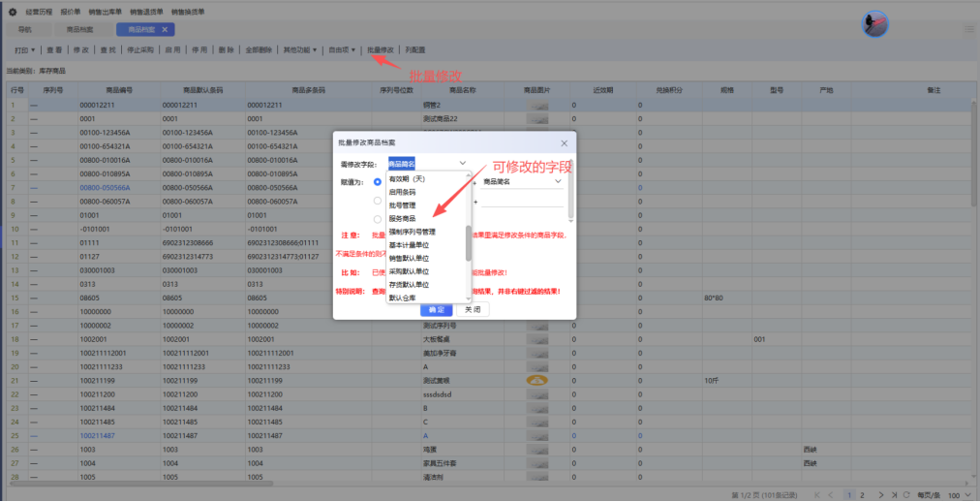Select the first 赋值为 radio button
Screen dimensions: 980x502
(x=378, y=181)
